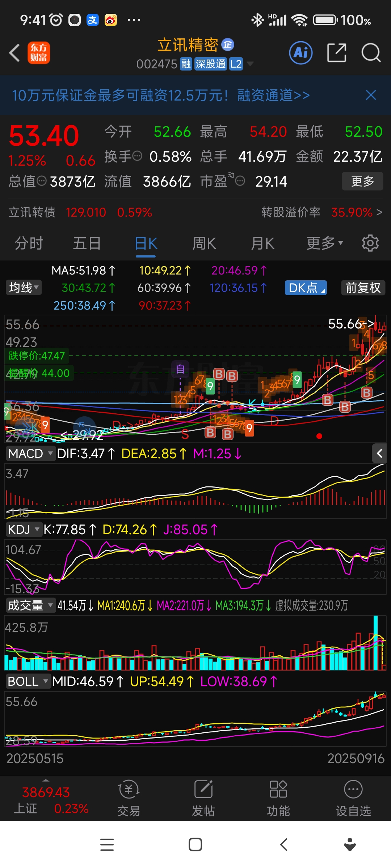This screenshot has width=391, height=868.
Task: Open the BOLL indicator dropdown
Action: coord(28,681)
